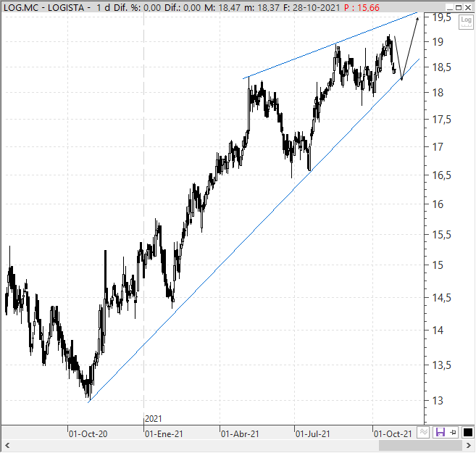Click the 13,5 price axis label
Image resolution: width=476 pixels, height=453 pixels.
pyautogui.click(x=442, y=365)
